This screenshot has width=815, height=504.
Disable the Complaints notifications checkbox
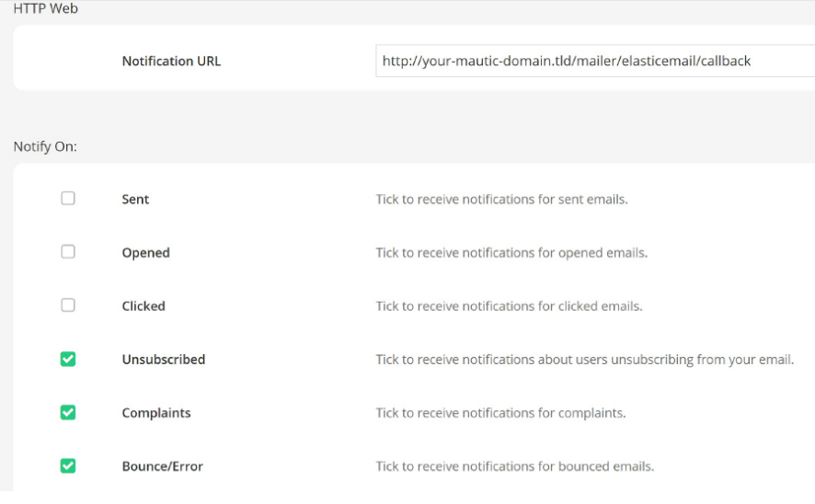click(68, 412)
